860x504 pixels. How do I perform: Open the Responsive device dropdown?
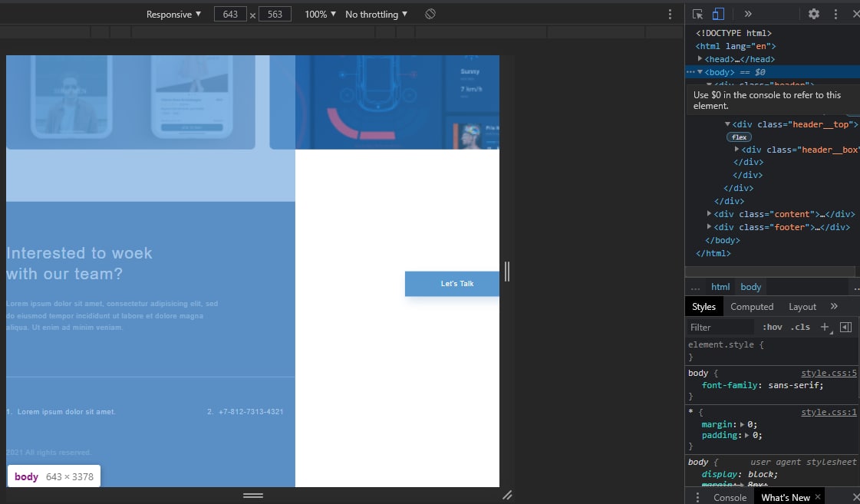point(173,15)
